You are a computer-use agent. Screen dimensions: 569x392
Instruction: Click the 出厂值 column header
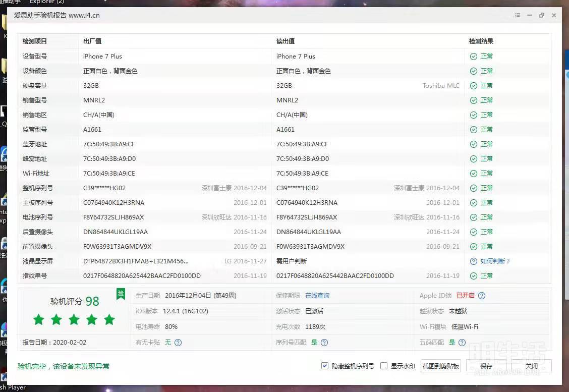point(92,41)
